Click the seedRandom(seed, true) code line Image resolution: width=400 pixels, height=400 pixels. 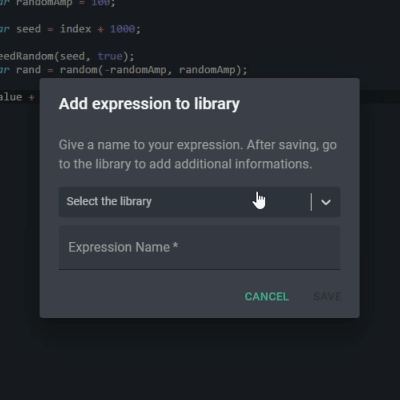[x=67, y=56]
